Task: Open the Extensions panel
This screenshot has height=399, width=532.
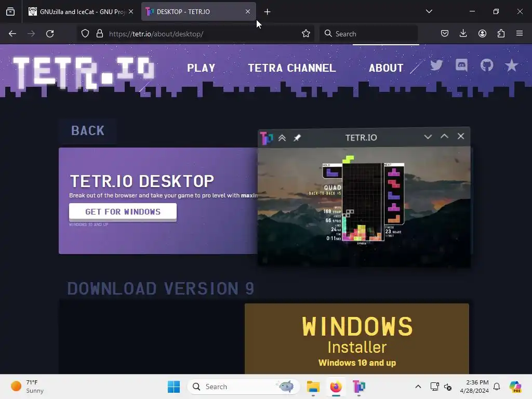Action: [501, 34]
